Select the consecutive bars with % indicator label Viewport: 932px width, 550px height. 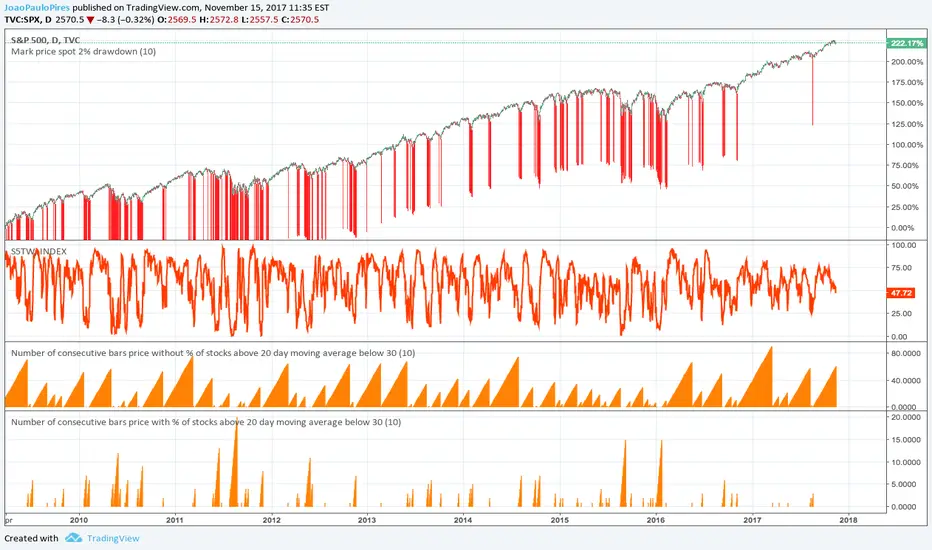click(206, 422)
